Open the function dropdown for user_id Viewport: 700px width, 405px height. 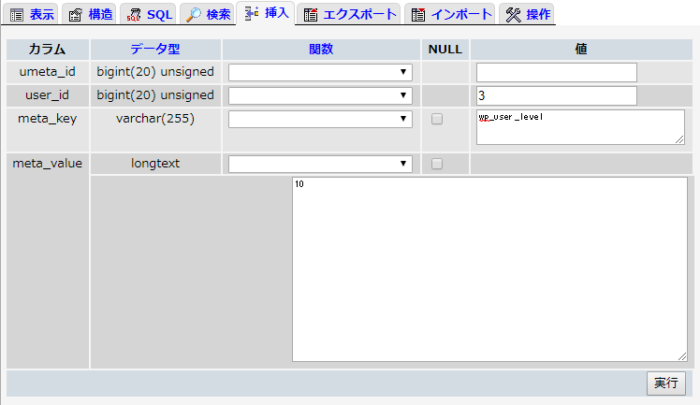point(320,95)
